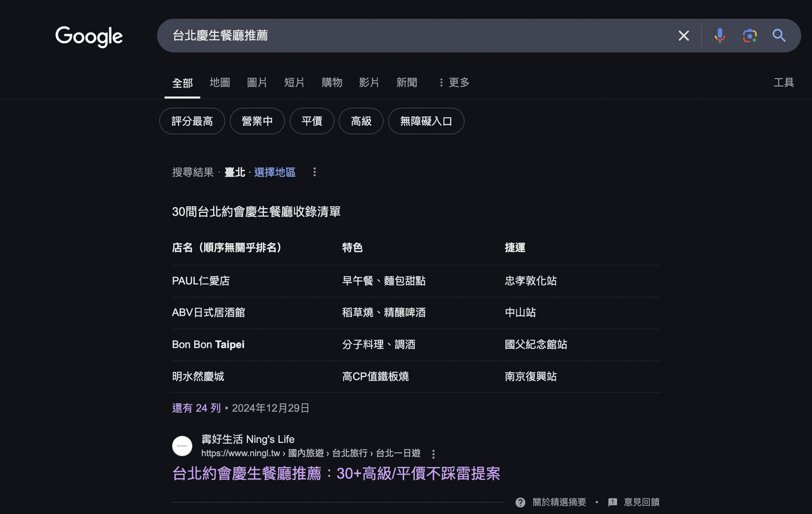Click site name 甯好生活 Ning's Life
This screenshot has height=514, width=812.
coord(248,439)
